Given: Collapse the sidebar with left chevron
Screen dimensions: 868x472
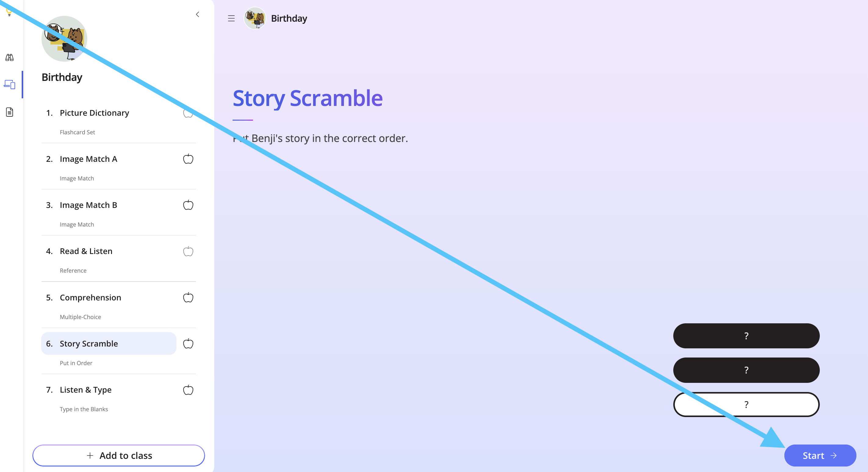Looking at the screenshot, I should pos(197,14).
